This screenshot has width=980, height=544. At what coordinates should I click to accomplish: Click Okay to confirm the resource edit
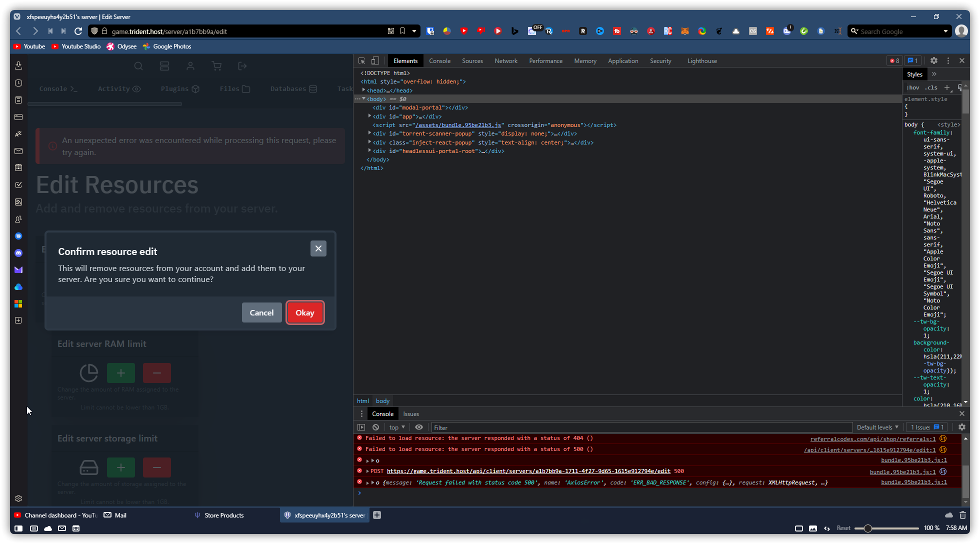pyautogui.click(x=305, y=312)
